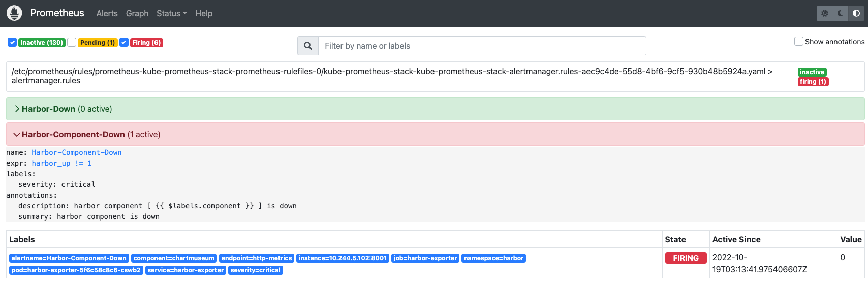The width and height of the screenshot is (868, 282).
Task: Click the yellow Pending (1) badge
Action: point(98,43)
